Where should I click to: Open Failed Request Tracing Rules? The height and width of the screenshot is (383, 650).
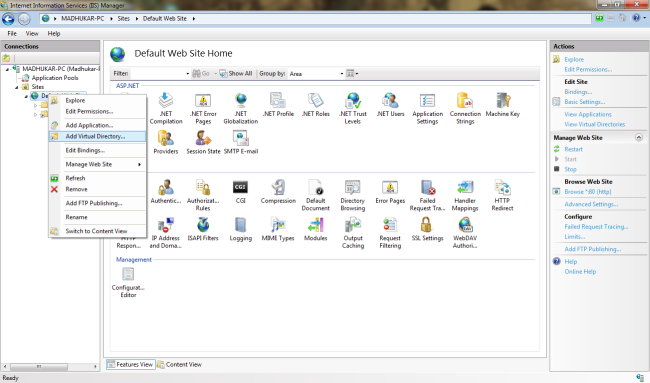[427, 195]
